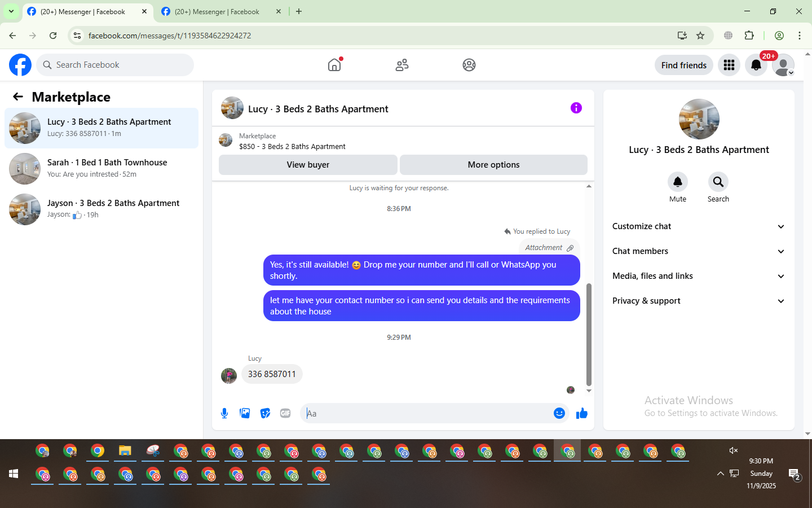Click the network icon in system tray

pyautogui.click(x=734, y=474)
